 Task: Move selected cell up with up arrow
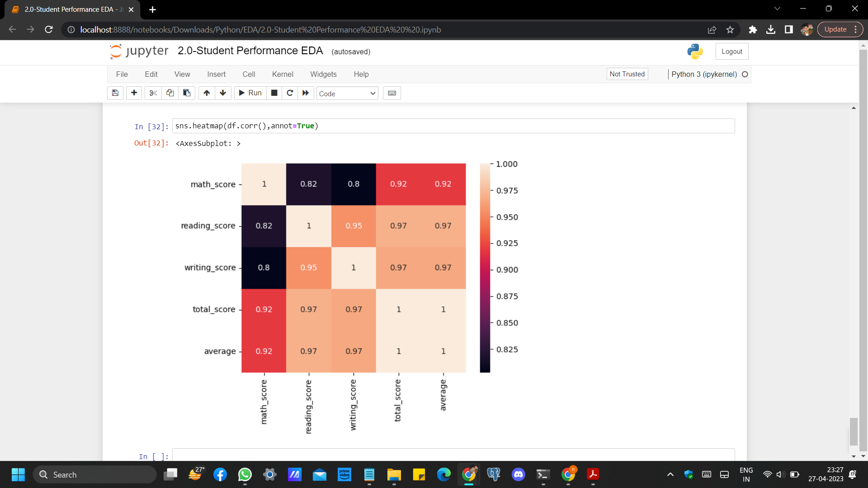pos(206,93)
